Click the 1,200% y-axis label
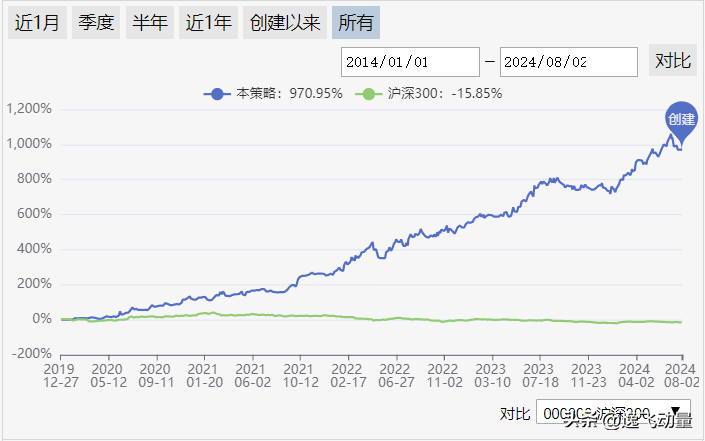The height and width of the screenshot is (441, 705). click(x=29, y=109)
